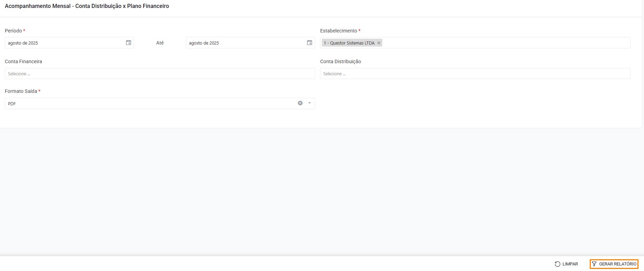
Task: Select the 1 - Questor Sistemas LTDA tag text
Action: (349, 43)
